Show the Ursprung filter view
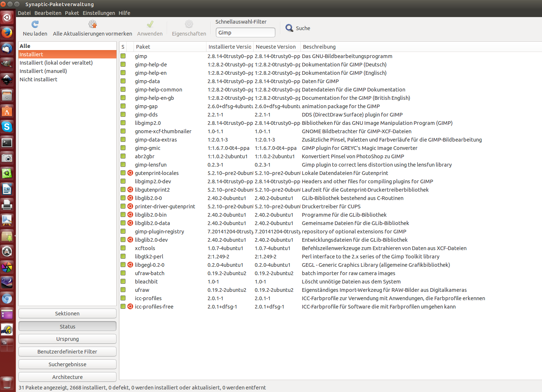The image size is (542, 392). coord(67,339)
